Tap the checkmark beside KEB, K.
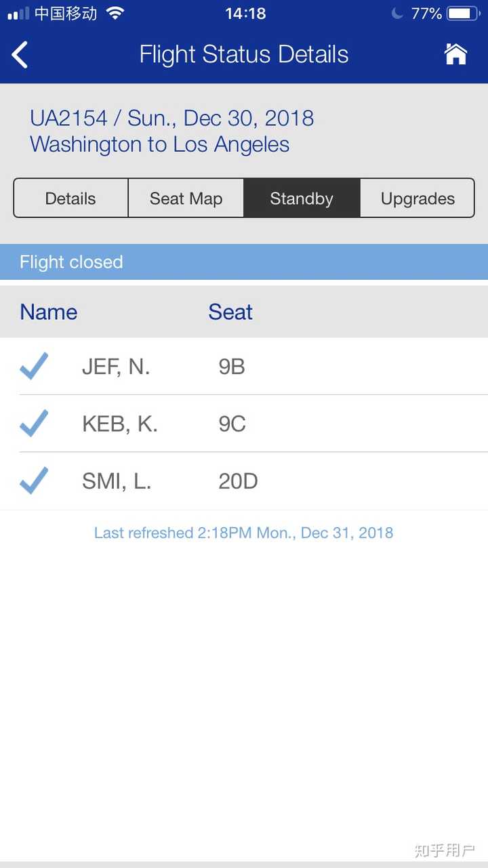Viewport: 488px width, 868px height. click(x=34, y=423)
